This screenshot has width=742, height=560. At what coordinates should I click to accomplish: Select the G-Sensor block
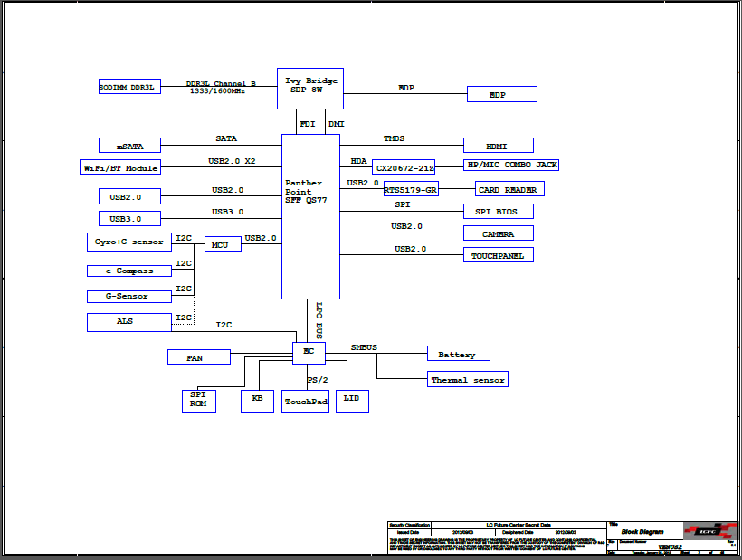coord(129,297)
